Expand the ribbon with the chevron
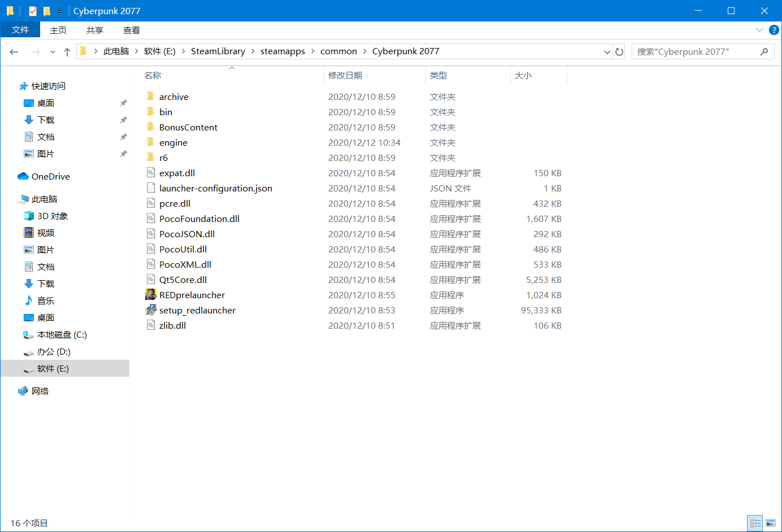This screenshot has width=782, height=532. coord(759,30)
